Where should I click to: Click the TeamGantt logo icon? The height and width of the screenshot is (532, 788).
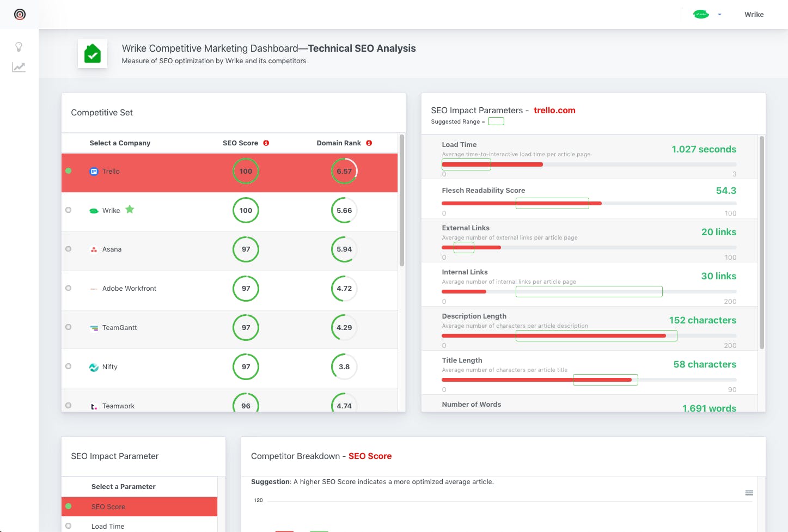point(94,328)
